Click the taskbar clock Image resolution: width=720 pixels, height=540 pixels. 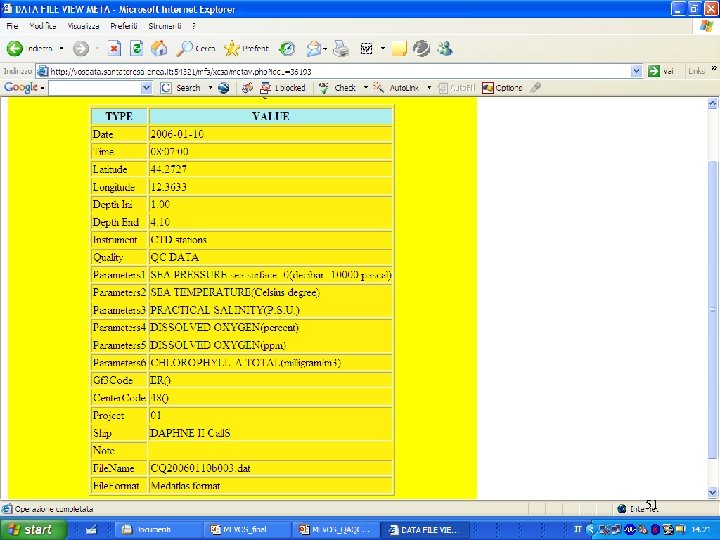701,529
